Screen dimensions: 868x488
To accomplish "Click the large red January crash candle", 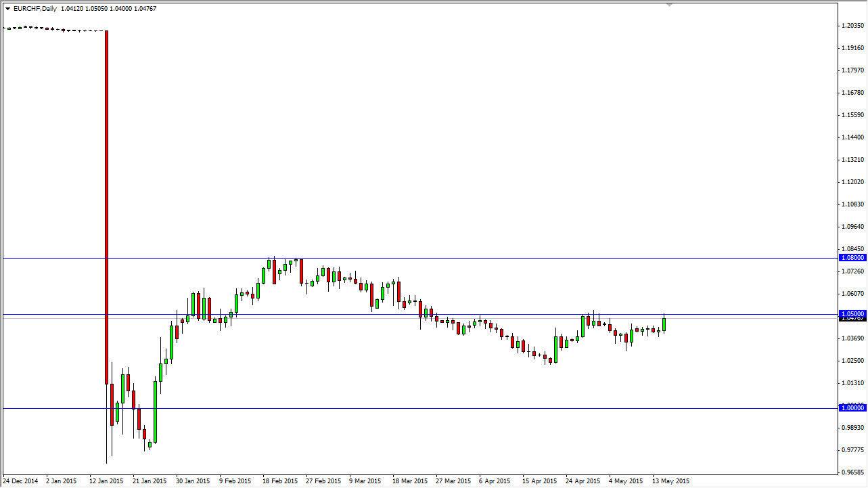I will coord(106,203).
